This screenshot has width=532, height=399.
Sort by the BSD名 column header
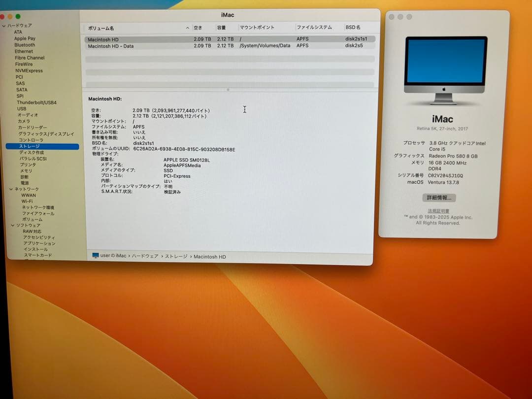pos(353,27)
